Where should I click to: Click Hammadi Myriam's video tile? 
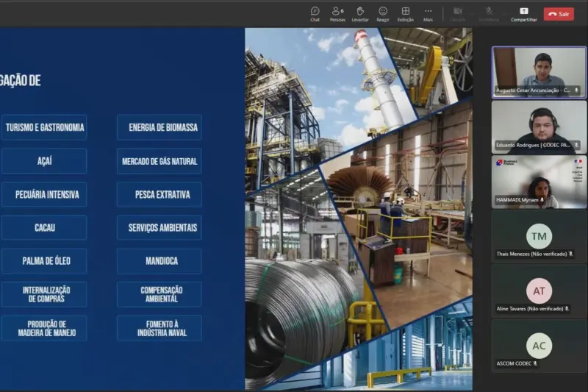point(539,182)
